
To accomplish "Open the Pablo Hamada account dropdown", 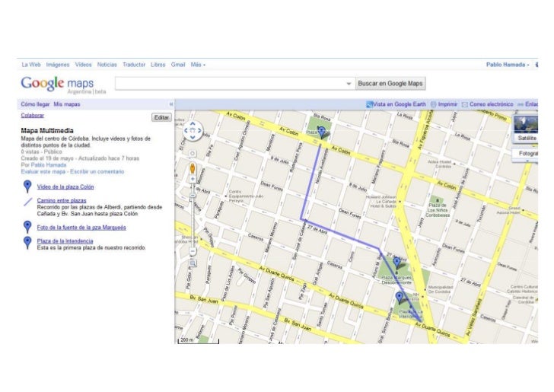I will coord(508,65).
